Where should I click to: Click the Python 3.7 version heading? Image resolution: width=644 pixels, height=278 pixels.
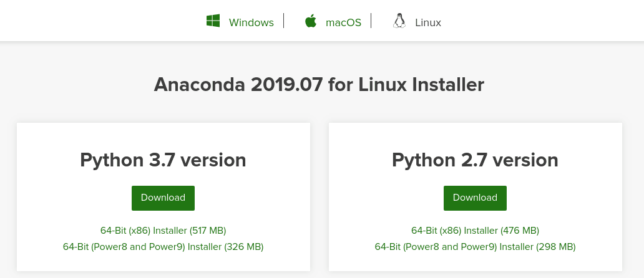pos(163,160)
